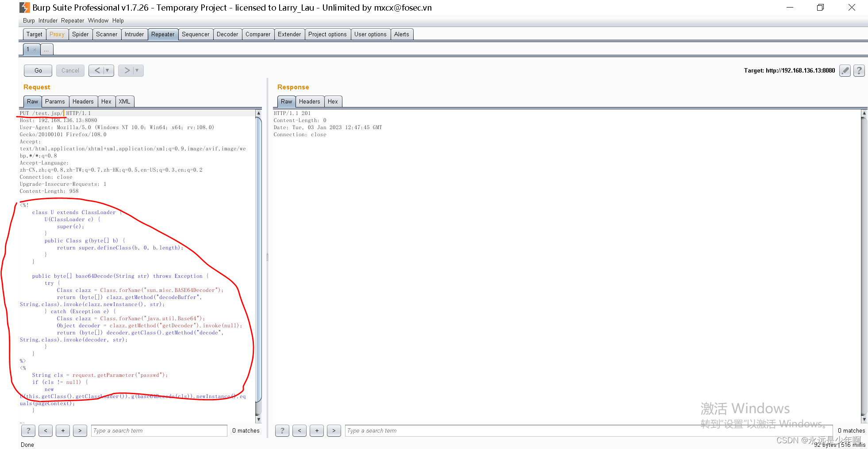The height and width of the screenshot is (449, 868).
Task: Open the history back dropdown arrow
Action: [108, 70]
